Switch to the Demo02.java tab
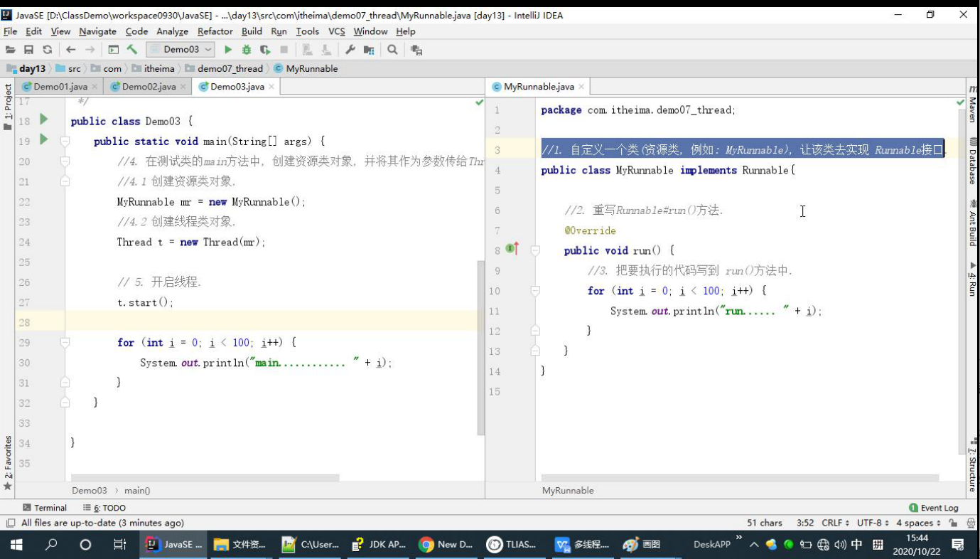 148,87
